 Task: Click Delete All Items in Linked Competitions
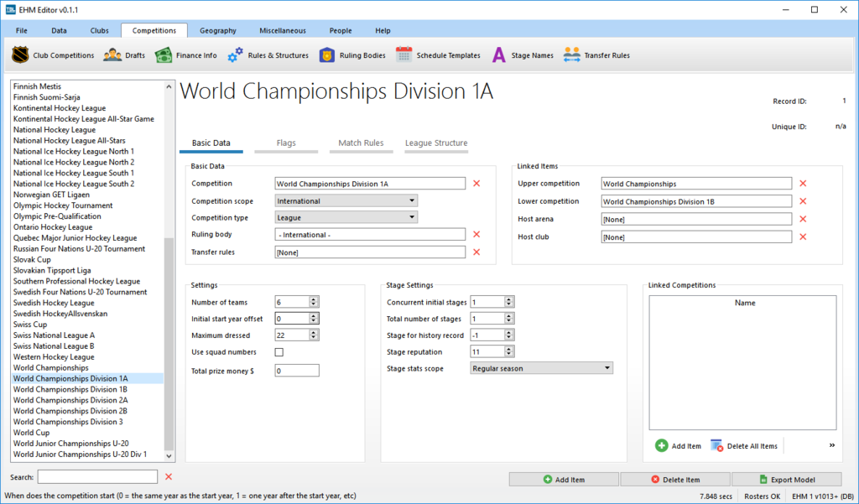click(x=744, y=446)
